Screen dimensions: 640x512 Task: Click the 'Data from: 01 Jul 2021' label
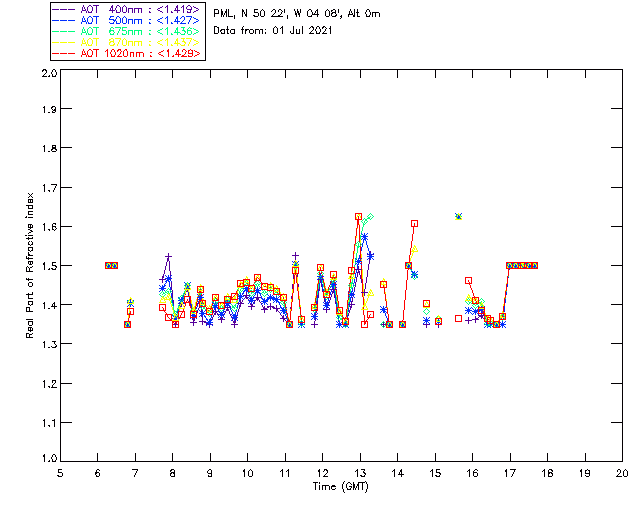coord(273,31)
